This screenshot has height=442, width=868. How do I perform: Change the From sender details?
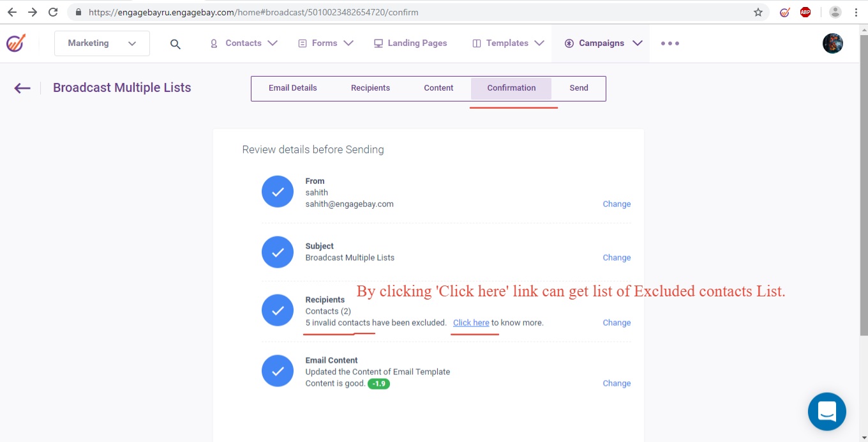[x=617, y=204]
